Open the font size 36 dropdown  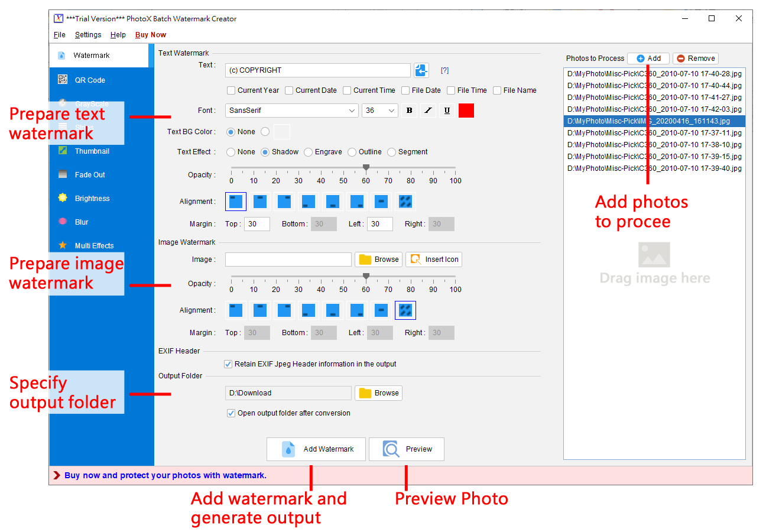click(x=379, y=111)
